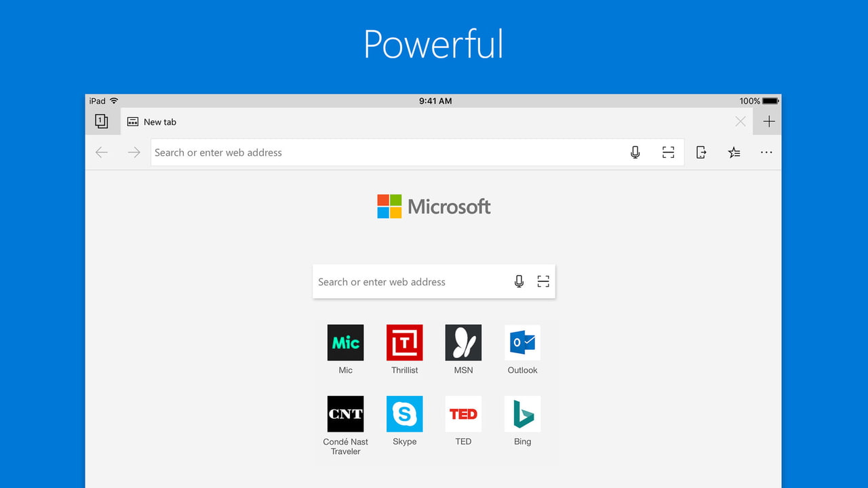Close the New tab tab
The height and width of the screenshot is (488, 868).
point(740,122)
